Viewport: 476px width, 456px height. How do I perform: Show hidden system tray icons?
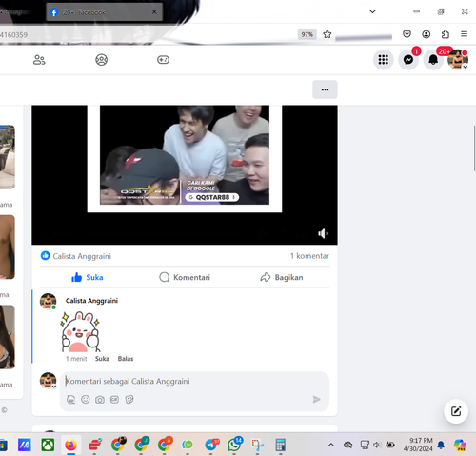point(331,445)
